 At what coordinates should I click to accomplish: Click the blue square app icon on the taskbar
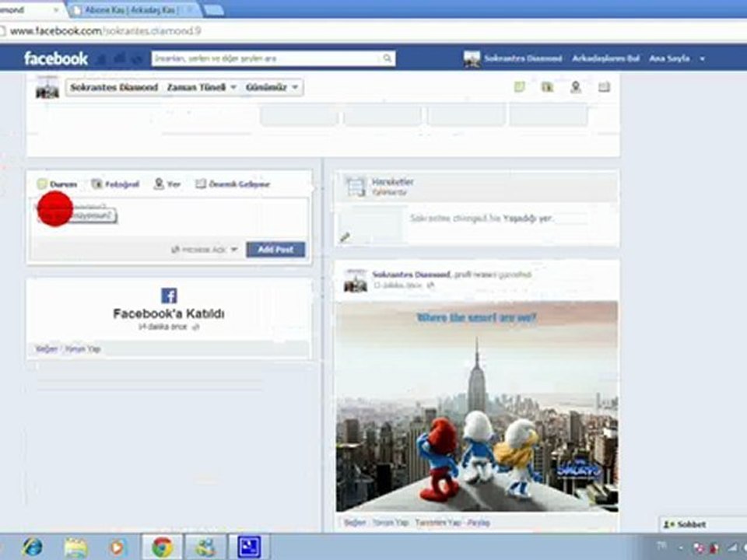tap(249, 547)
